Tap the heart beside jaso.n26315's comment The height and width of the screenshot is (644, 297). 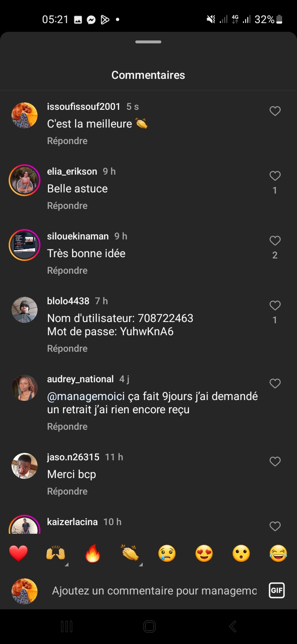click(x=275, y=462)
